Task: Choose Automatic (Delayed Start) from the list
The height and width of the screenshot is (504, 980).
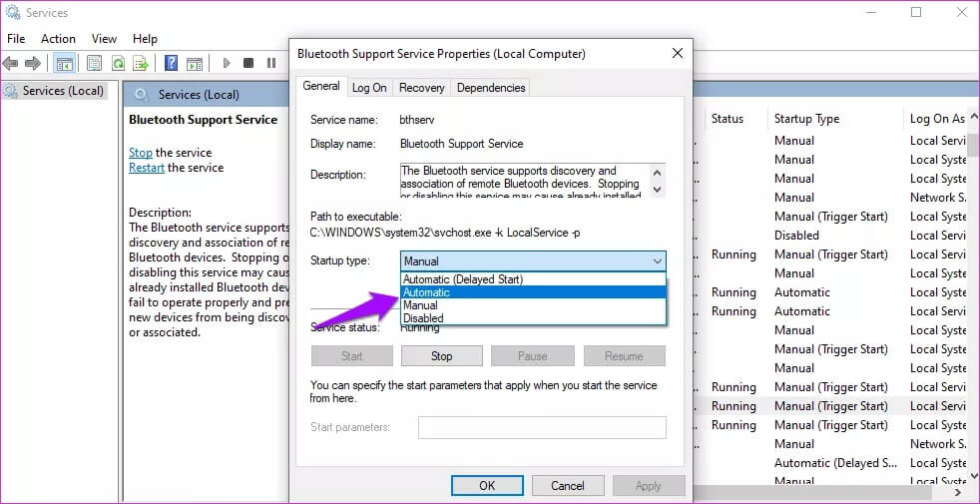Action: (x=533, y=279)
